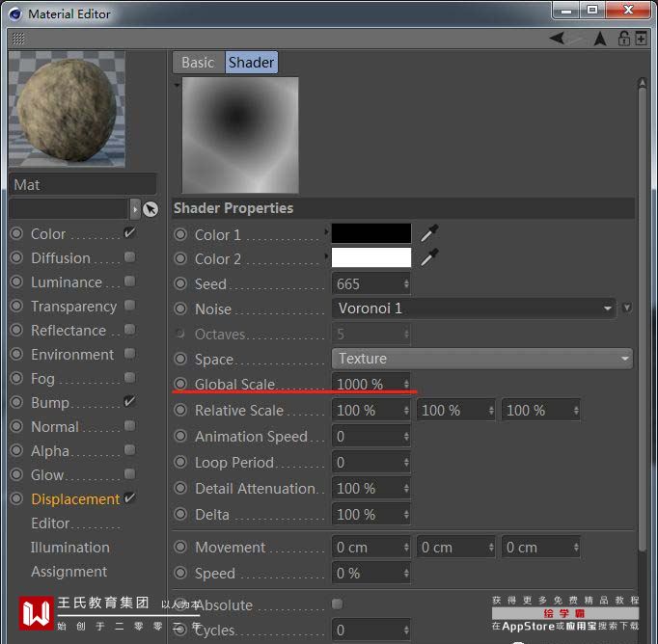The height and width of the screenshot is (644, 658).
Task: Click the Cinema 4D logo in title bar
Action: [15, 13]
